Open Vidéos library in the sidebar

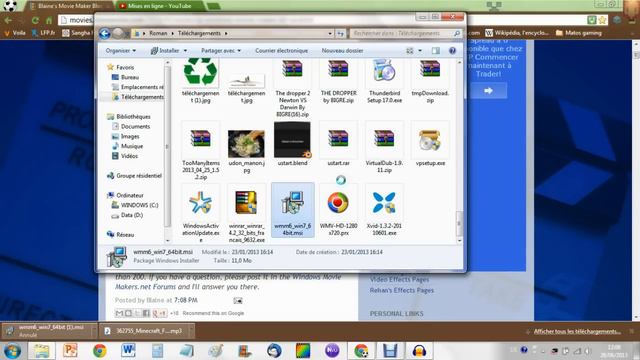pos(129,156)
